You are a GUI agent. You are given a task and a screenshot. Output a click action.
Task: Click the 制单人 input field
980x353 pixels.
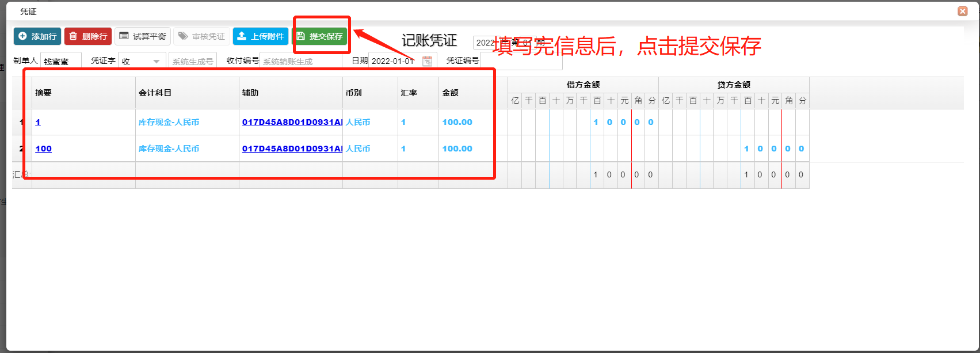(60, 61)
